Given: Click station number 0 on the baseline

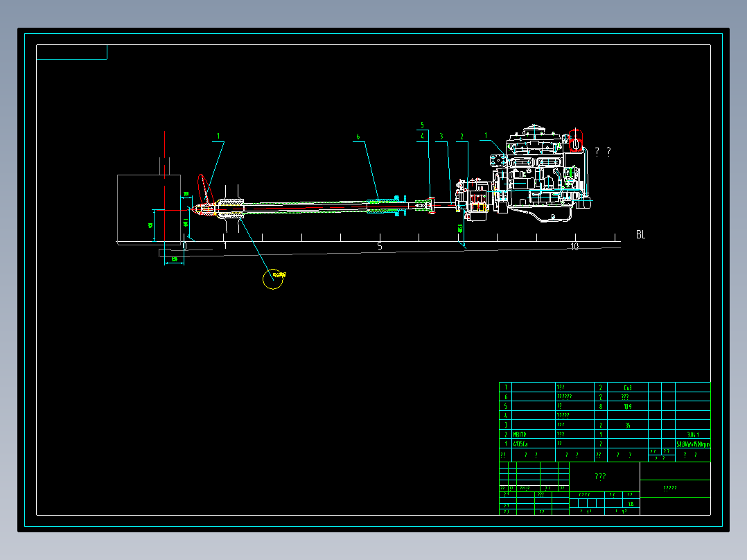Looking at the screenshot, I should 185,247.
